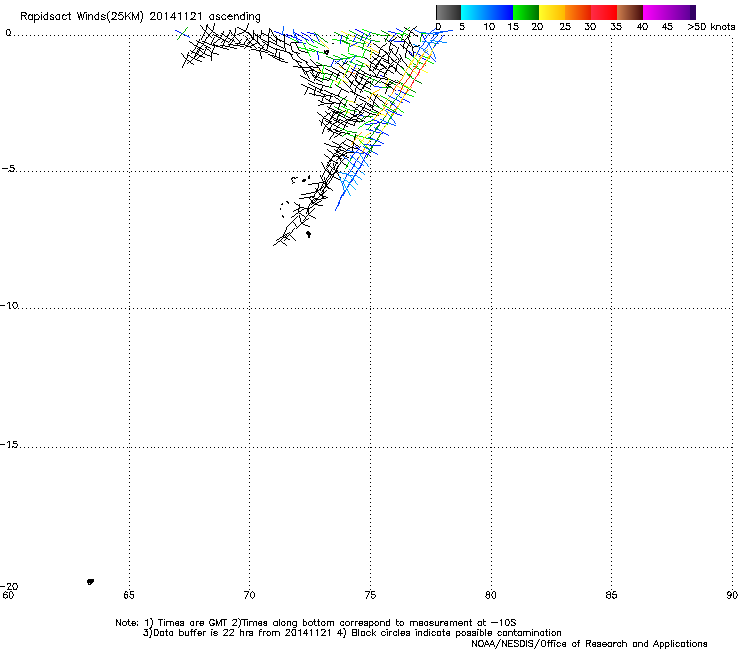Click the green 15-20 knots color band
Image resolution: width=740 pixels, height=650 pixels.
coord(526,12)
